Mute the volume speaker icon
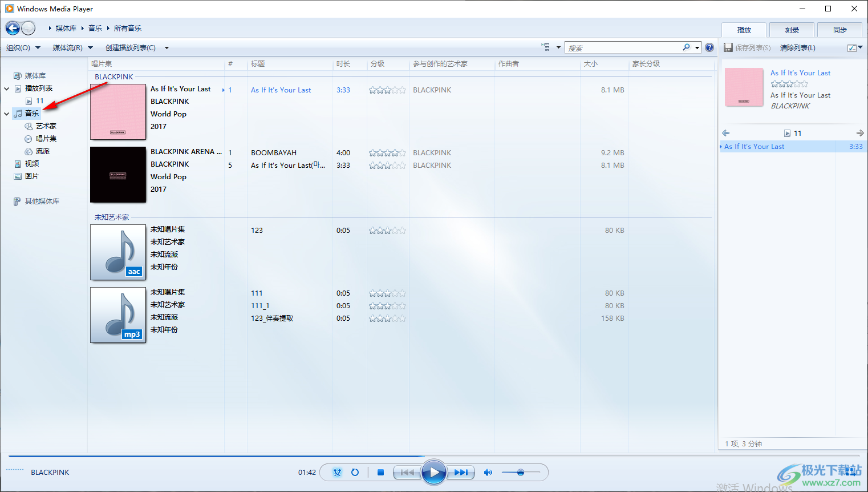868x492 pixels. click(488, 472)
